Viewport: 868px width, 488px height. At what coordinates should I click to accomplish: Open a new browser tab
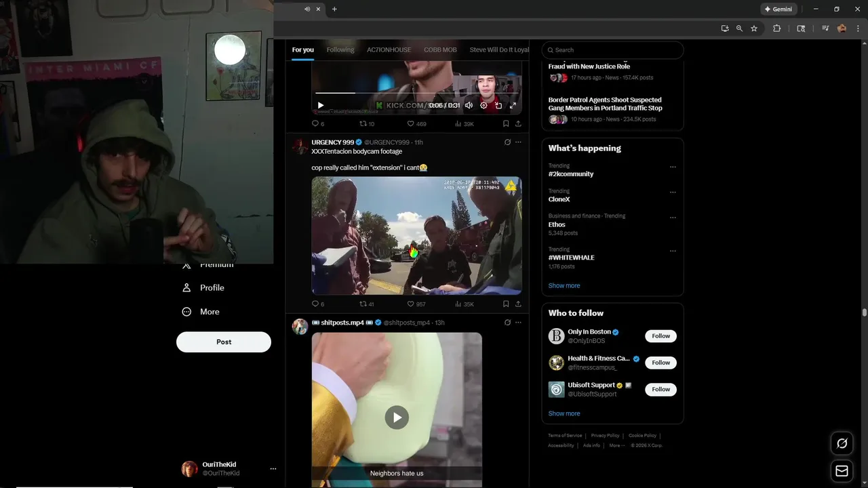pyautogui.click(x=334, y=9)
